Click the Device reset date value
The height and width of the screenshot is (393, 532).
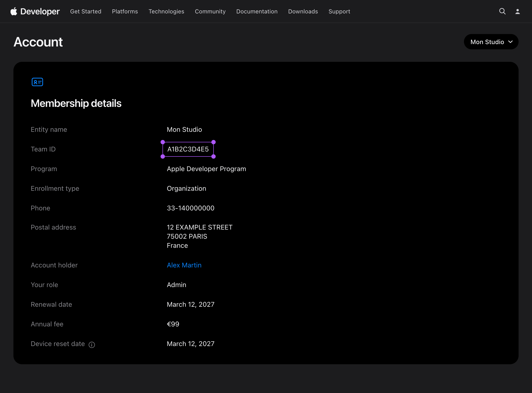click(x=191, y=344)
